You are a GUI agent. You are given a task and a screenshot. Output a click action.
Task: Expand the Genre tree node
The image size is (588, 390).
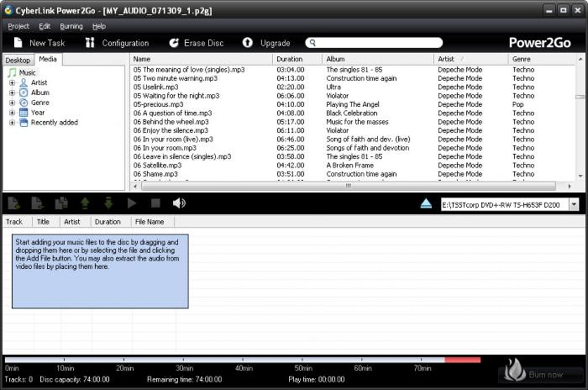(12, 103)
